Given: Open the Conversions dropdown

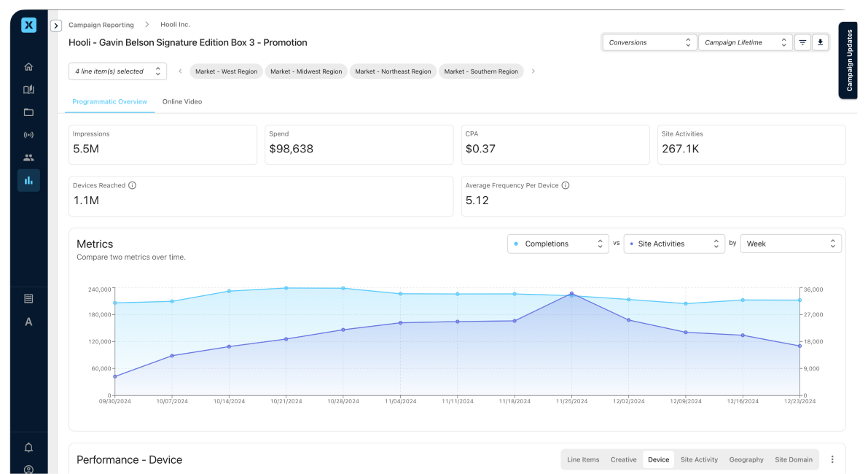Looking at the screenshot, I should [649, 42].
